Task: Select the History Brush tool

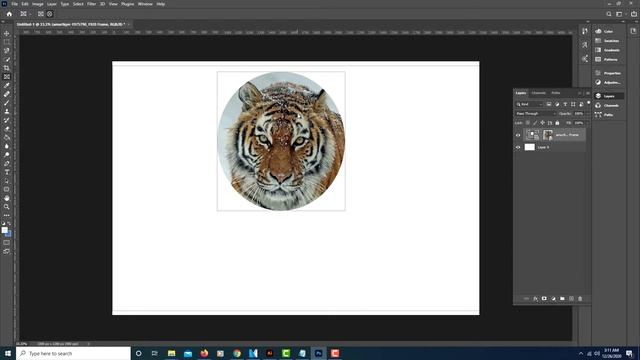Action: 7,120
